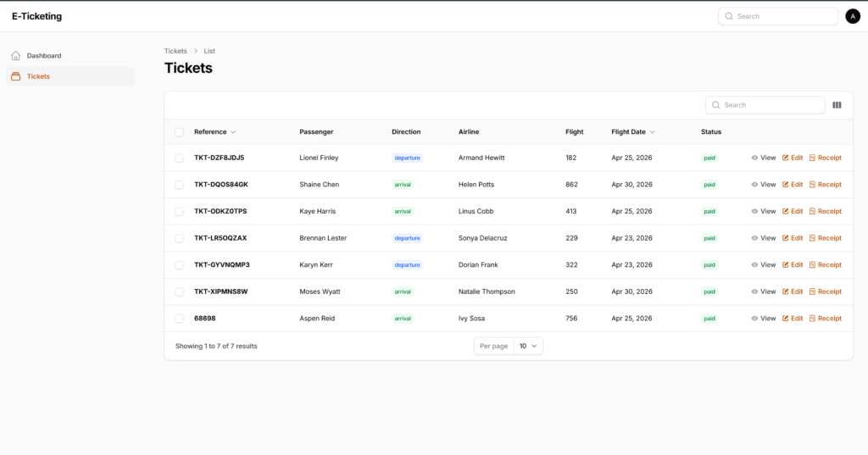The width and height of the screenshot is (868, 455).
Task: Click reference TKT-DZF8JDJ5
Action: (x=220, y=158)
